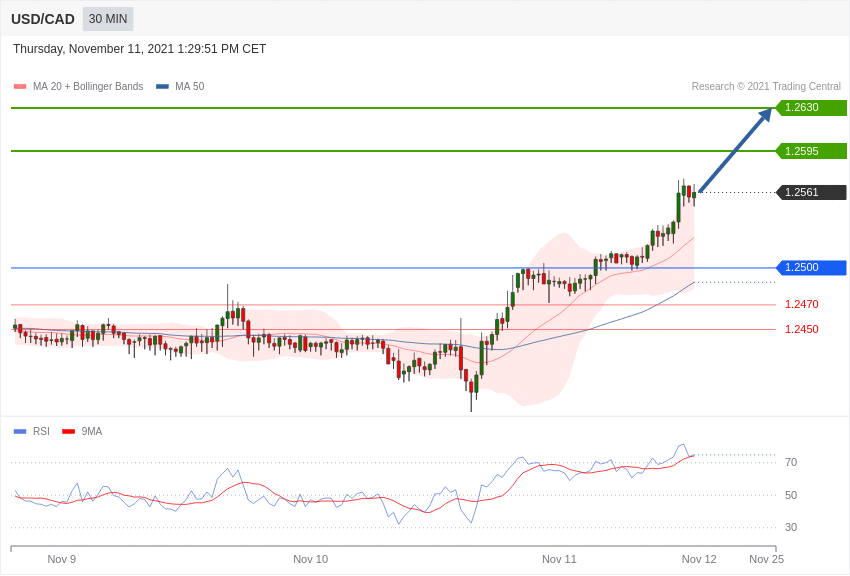Toggle the MA 20 + Bollinger Bands legend label

point(88,87)
